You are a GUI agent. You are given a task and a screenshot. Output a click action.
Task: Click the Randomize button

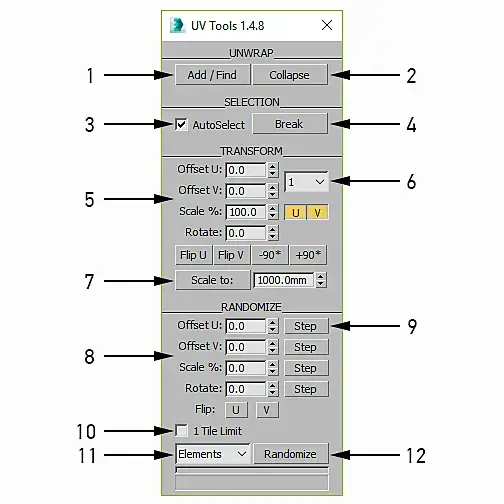pos(291,454)
